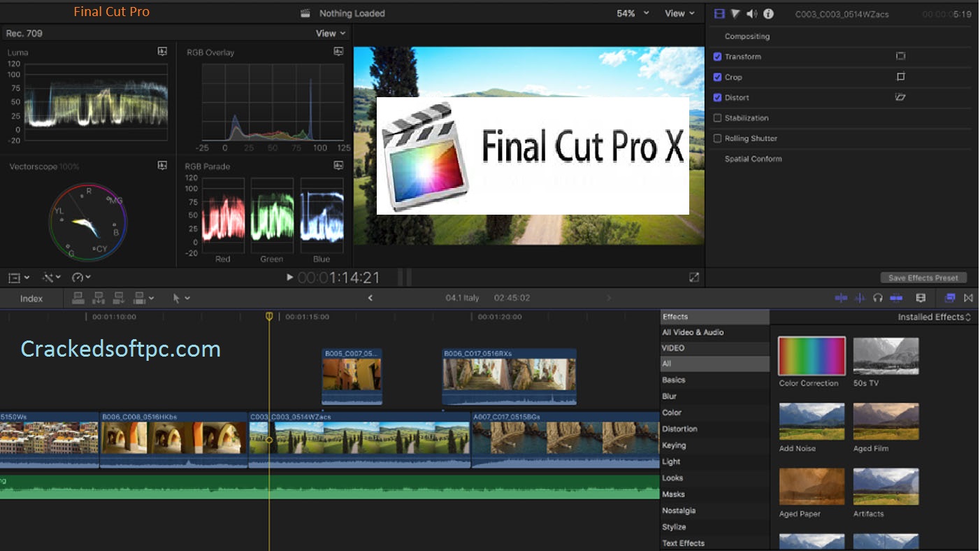
Task: Click the Spatial Conform section header
Action: pos(753,159)
